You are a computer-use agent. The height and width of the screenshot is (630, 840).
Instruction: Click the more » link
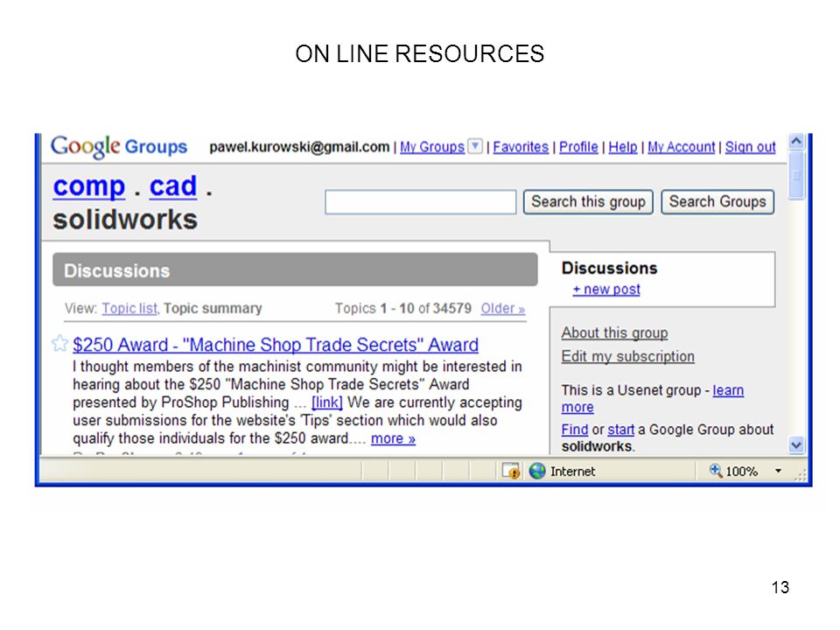click(393, 438)
